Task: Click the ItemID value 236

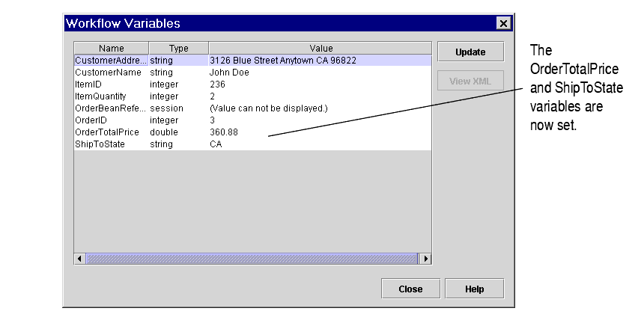Action: pyautogui.click(x=217, y=84)
